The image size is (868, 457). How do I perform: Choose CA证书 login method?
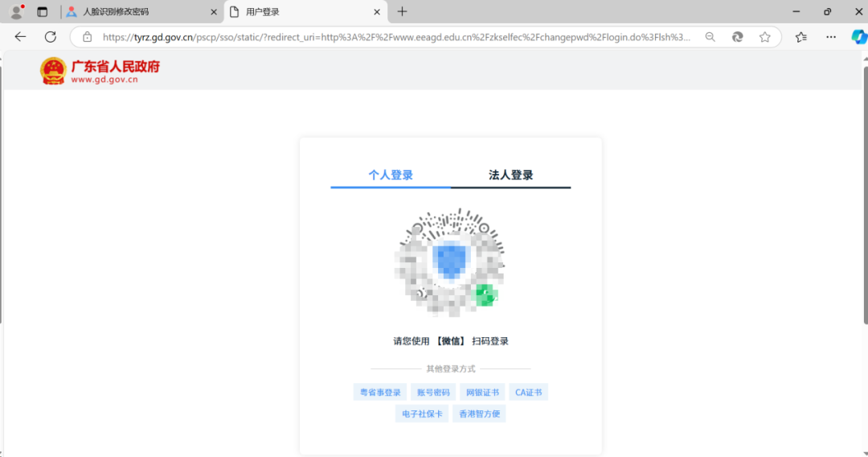click(529, 392)
